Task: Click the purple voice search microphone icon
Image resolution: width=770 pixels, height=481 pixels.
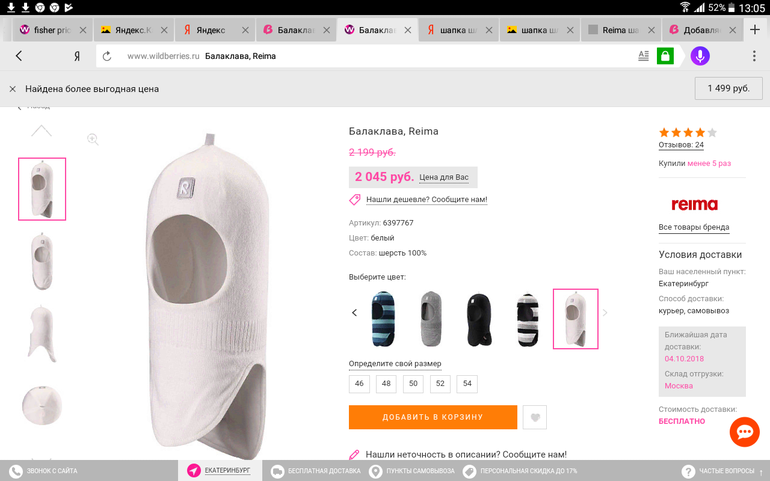Action: coord(699,56)
